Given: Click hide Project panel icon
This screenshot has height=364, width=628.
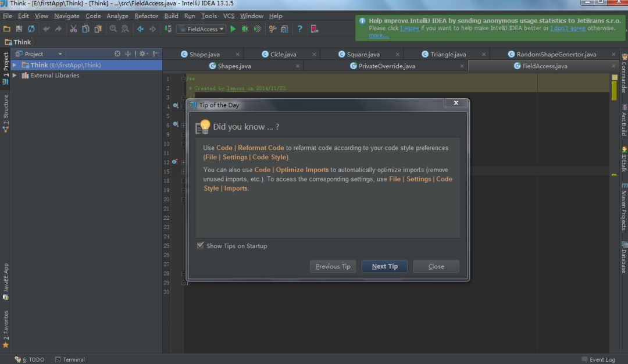Looking at the screenshot, I should point(156,53).
